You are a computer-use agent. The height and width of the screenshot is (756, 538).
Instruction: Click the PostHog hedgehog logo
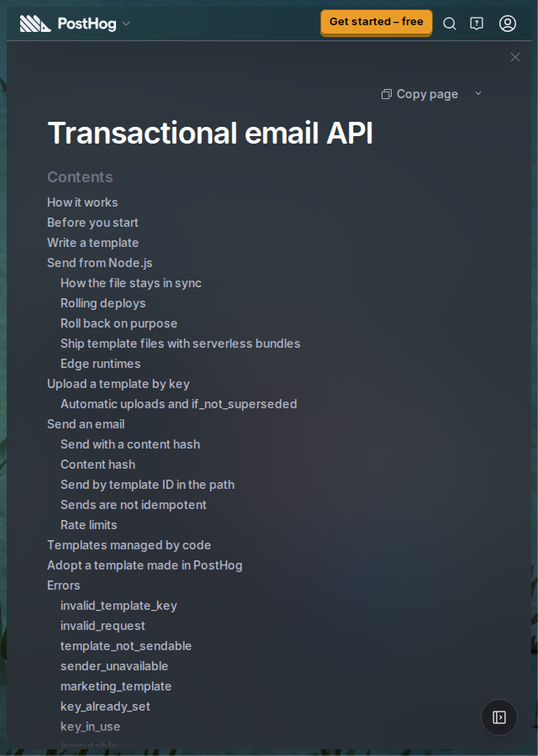[35, 24]
